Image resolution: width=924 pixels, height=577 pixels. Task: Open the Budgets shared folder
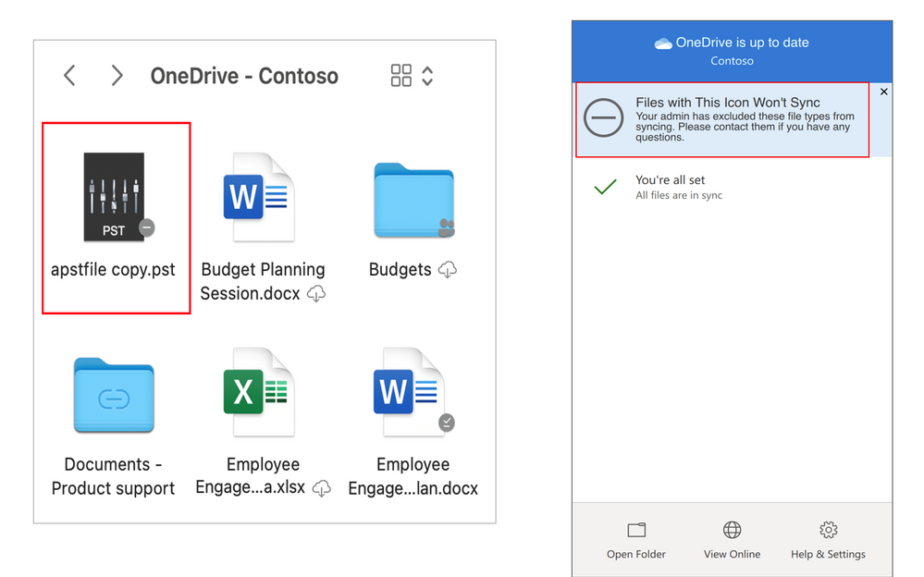tap(413, 201)
